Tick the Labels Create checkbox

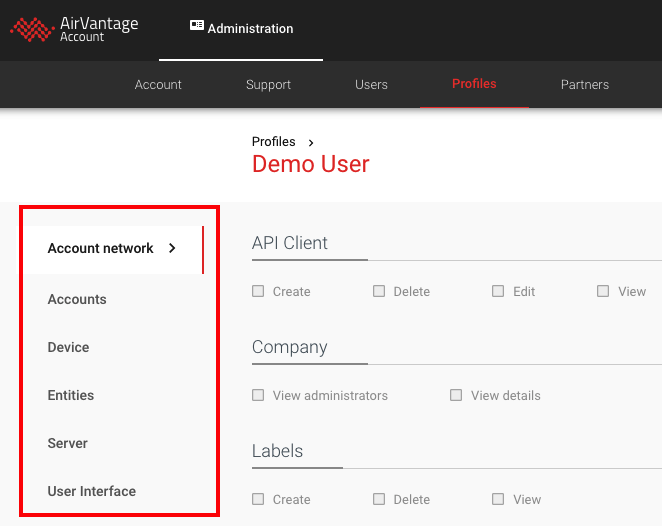(x=258, y=499)
